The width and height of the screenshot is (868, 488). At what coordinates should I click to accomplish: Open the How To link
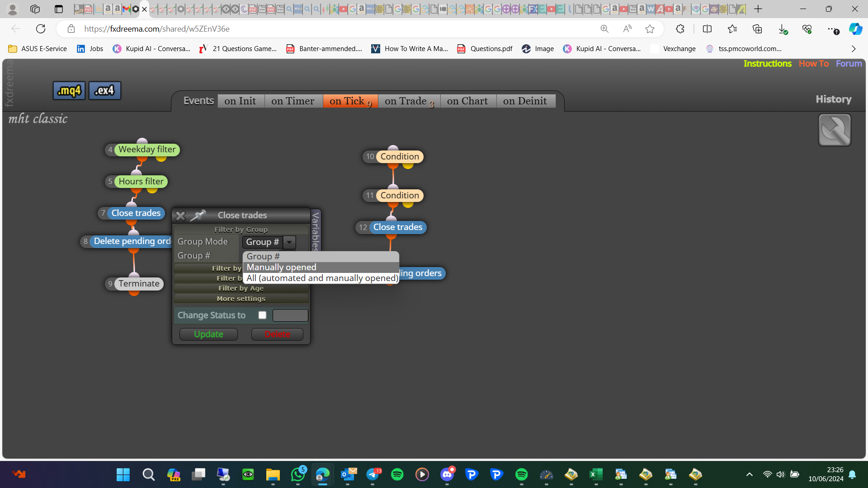[x=814, y=64]
